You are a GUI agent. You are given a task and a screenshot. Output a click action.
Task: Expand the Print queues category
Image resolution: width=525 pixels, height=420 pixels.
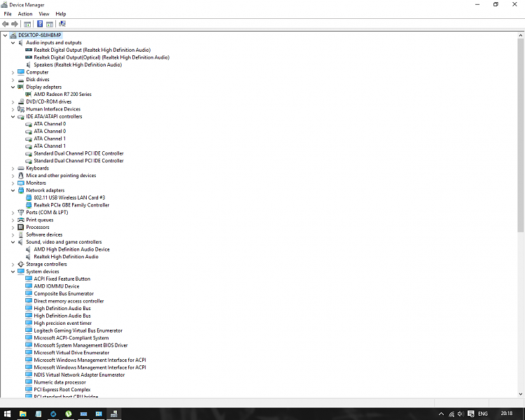(13, 220)
